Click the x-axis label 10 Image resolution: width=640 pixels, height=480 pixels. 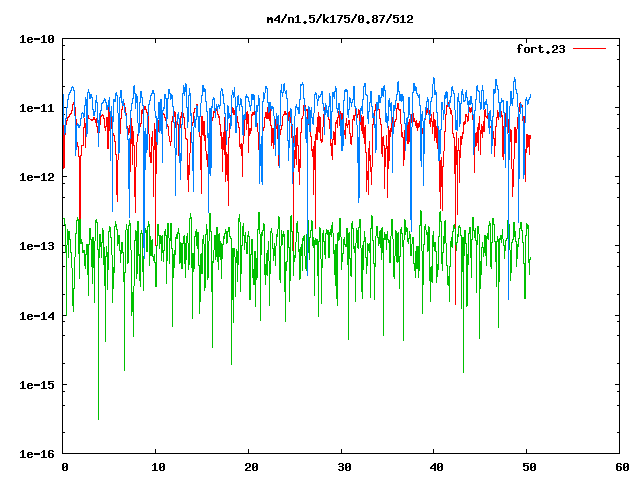[x=158, y=467]
